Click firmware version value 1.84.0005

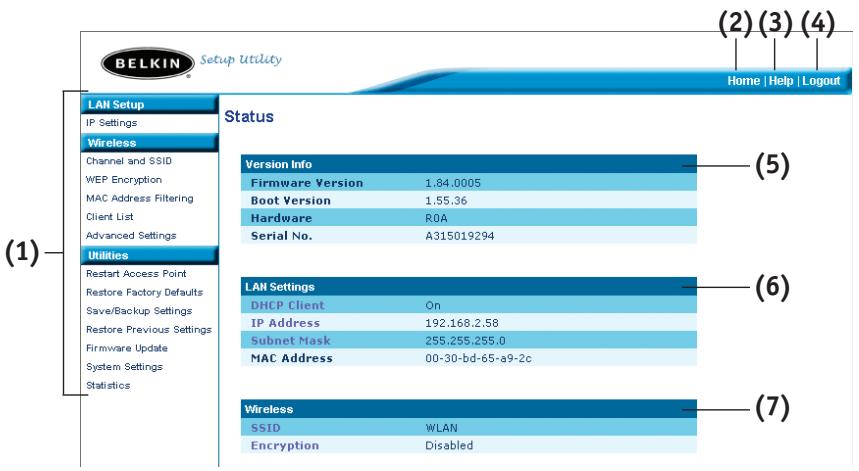coord(453,183)
